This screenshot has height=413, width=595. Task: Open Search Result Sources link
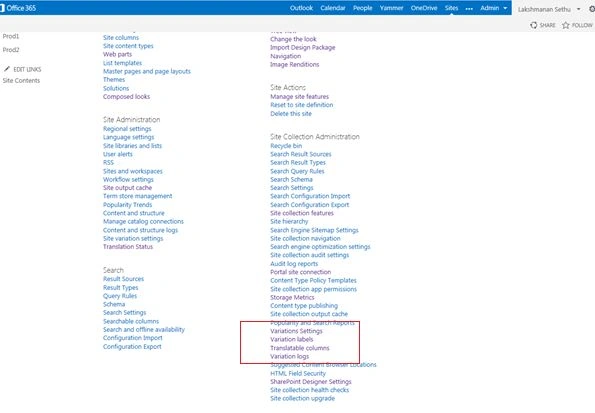click(301, 154)
